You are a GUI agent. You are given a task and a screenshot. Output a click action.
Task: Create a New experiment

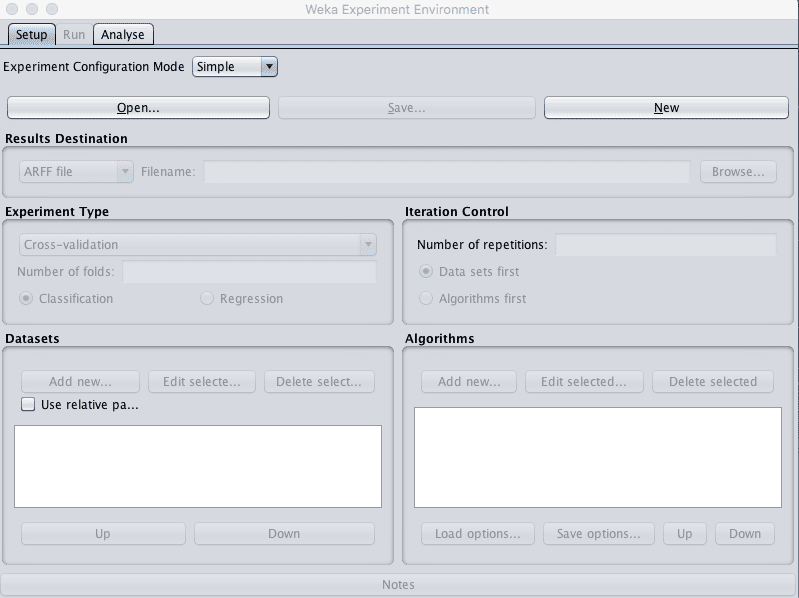click(x=666, y=108)
